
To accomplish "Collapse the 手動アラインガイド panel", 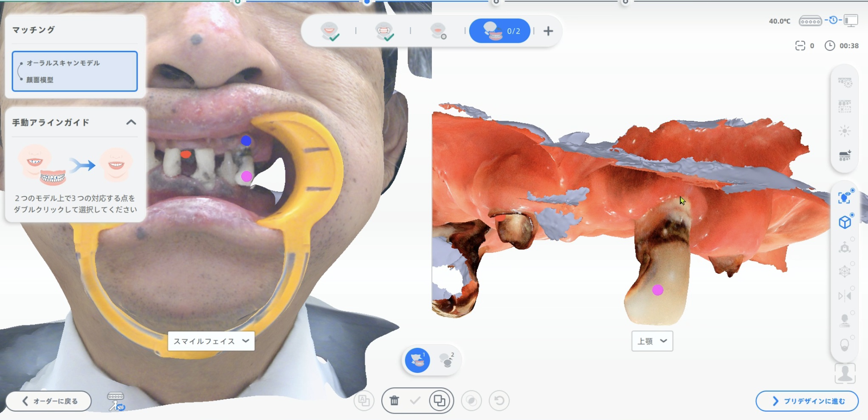I will [131, 123].
